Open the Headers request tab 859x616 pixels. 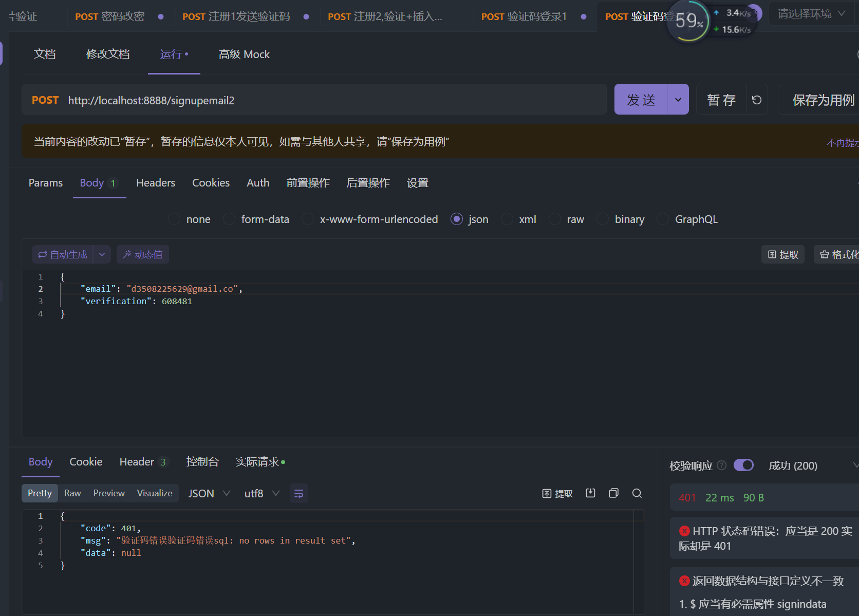point(156,183)
